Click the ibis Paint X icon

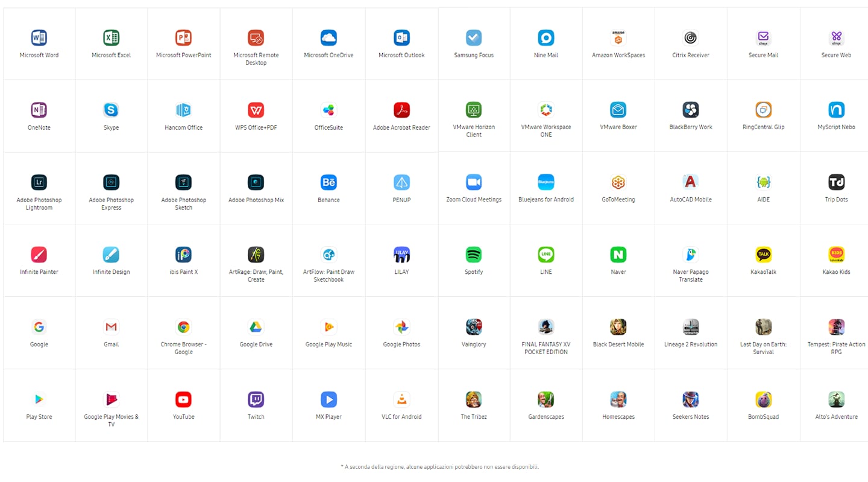(x=184, y=255)
